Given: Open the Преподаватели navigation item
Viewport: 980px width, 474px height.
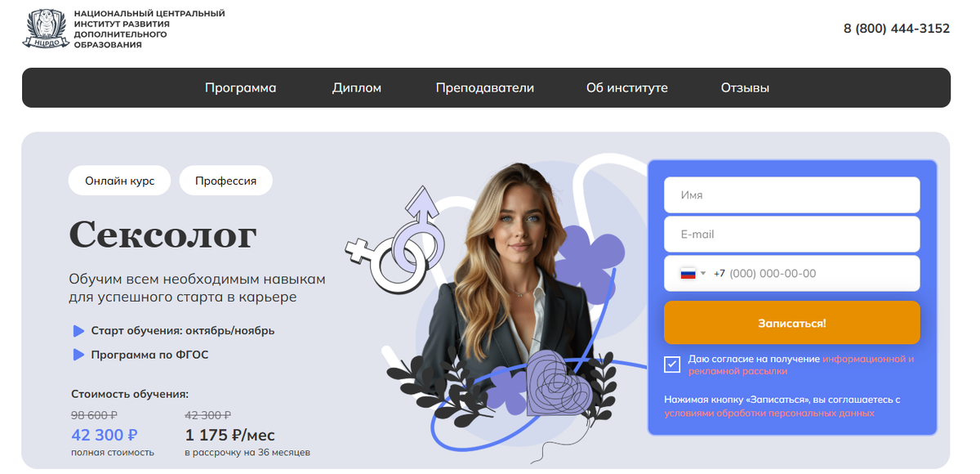Looking at the screenshot, I should (x=485, y=87).
